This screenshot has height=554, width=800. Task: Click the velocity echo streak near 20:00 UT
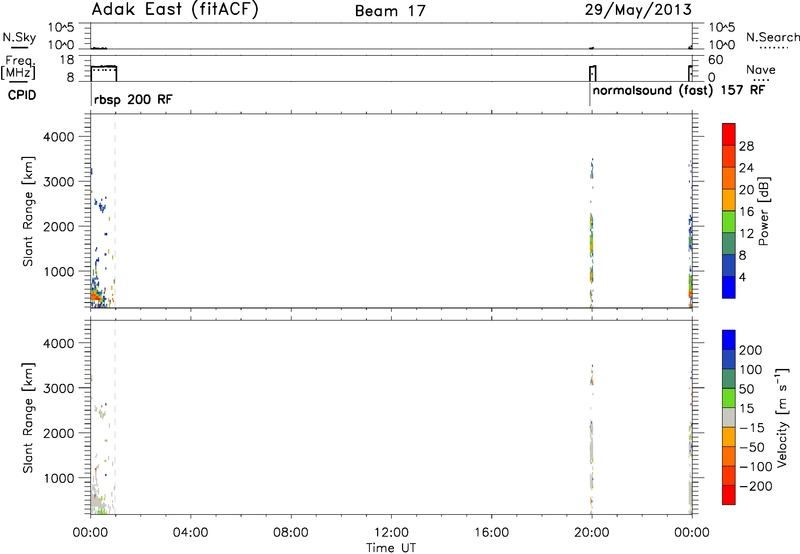(592, 441)
